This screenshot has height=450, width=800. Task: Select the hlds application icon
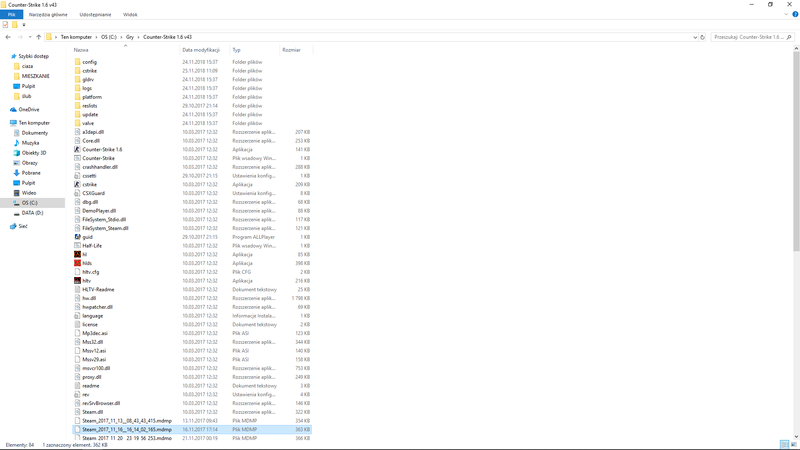tap(78, 263)
